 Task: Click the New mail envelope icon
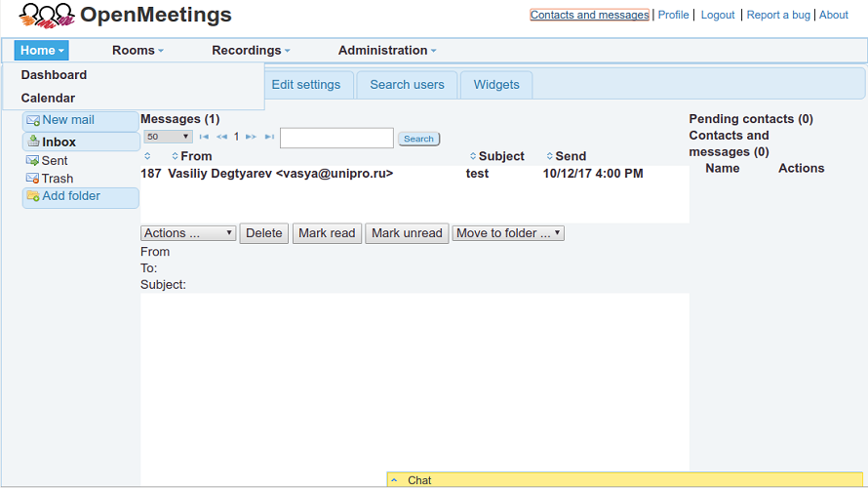pos(33,121)
